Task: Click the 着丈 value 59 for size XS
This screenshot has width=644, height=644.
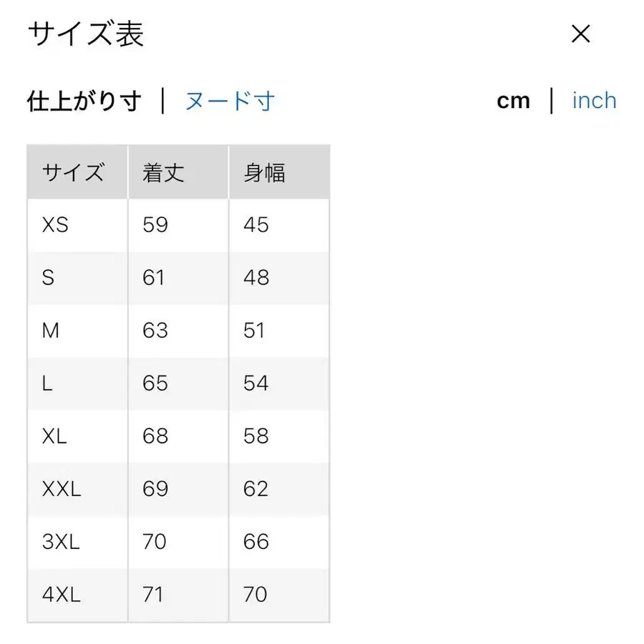Action: 155,225
